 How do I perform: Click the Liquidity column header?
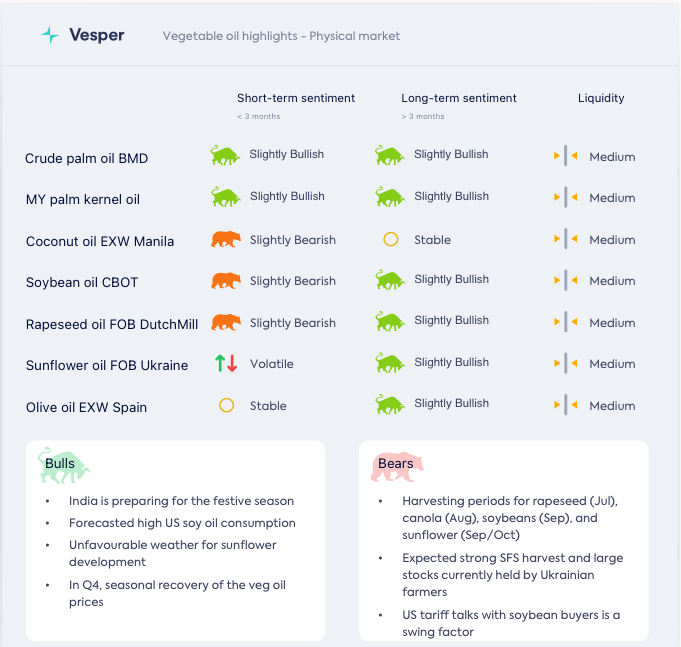tap(601, 98)
